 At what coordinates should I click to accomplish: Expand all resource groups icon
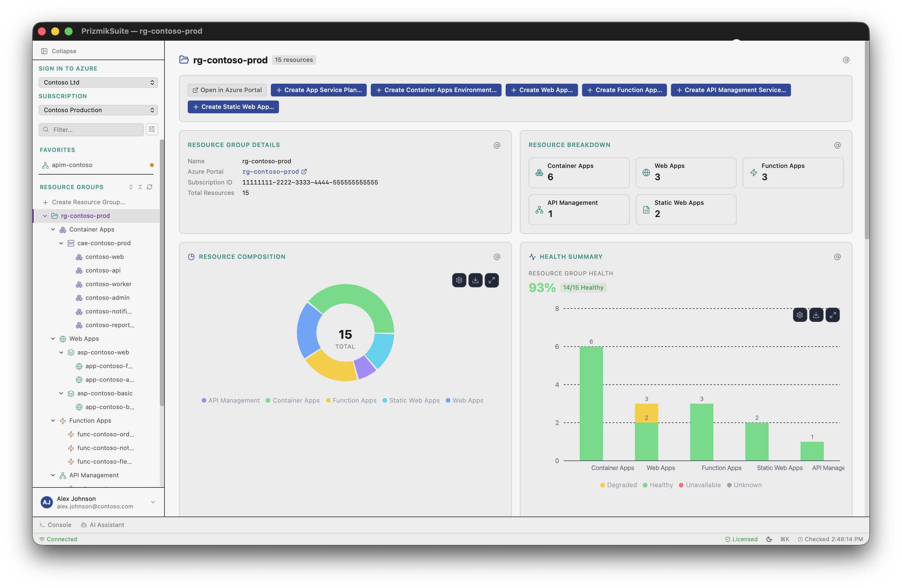(x=131, y=187)
